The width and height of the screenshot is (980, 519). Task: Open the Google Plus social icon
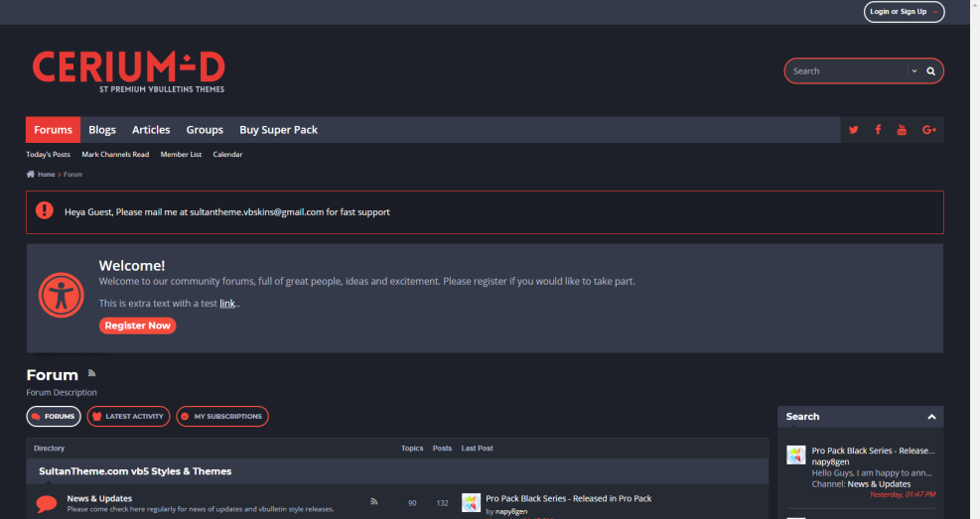tap(929, 130)
